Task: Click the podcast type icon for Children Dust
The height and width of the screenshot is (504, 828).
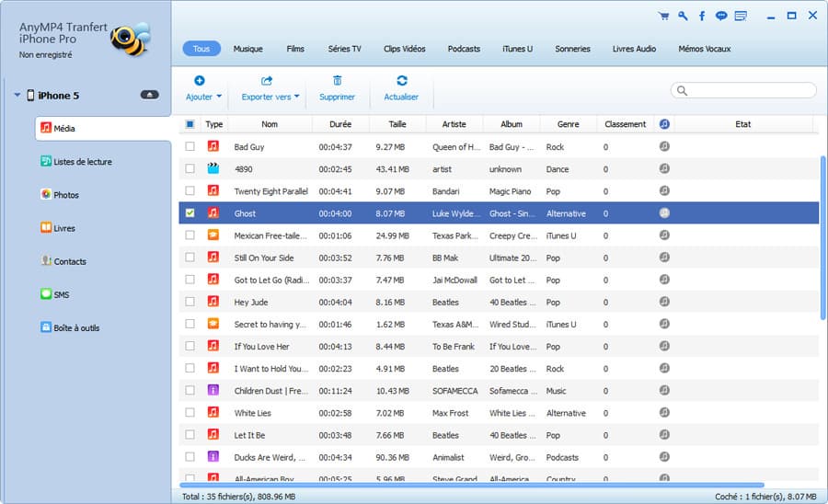Action: 213,390
